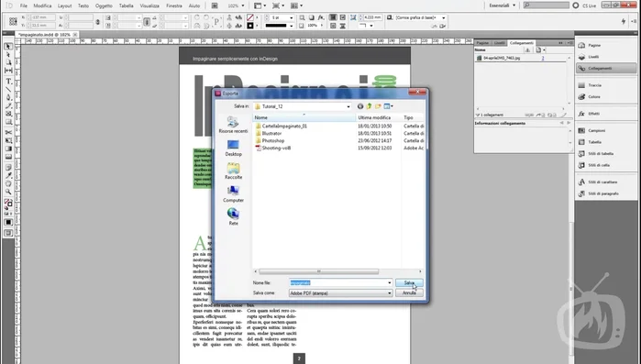This screenshot has width=641, height=364.
Task: Open the Stili di carattere panel
Action: tap(606, 182)
